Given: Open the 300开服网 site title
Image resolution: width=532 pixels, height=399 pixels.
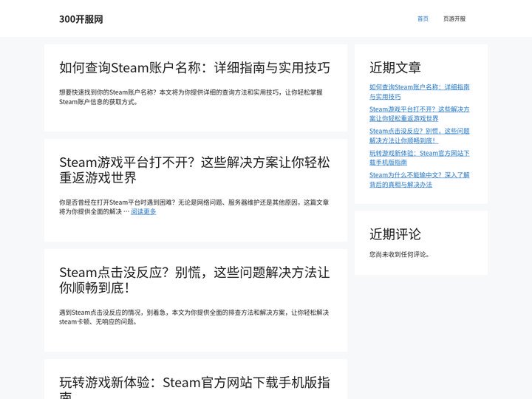Looking at the screenshot, I should point(81,19).
